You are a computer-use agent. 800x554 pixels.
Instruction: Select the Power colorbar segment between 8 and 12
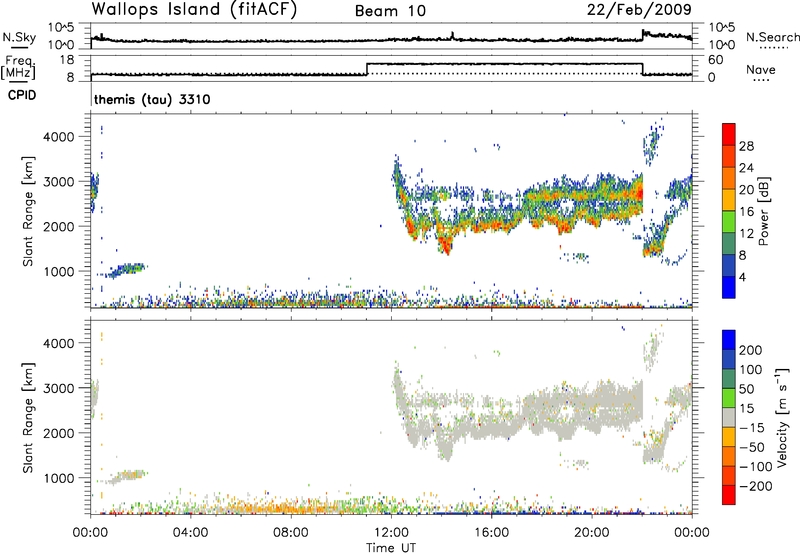[x=729, y=244]
